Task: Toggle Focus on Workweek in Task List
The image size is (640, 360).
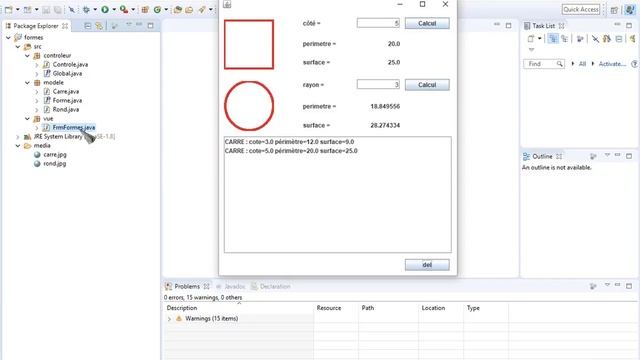Action: pyautogui.click(x=580, y=39)
